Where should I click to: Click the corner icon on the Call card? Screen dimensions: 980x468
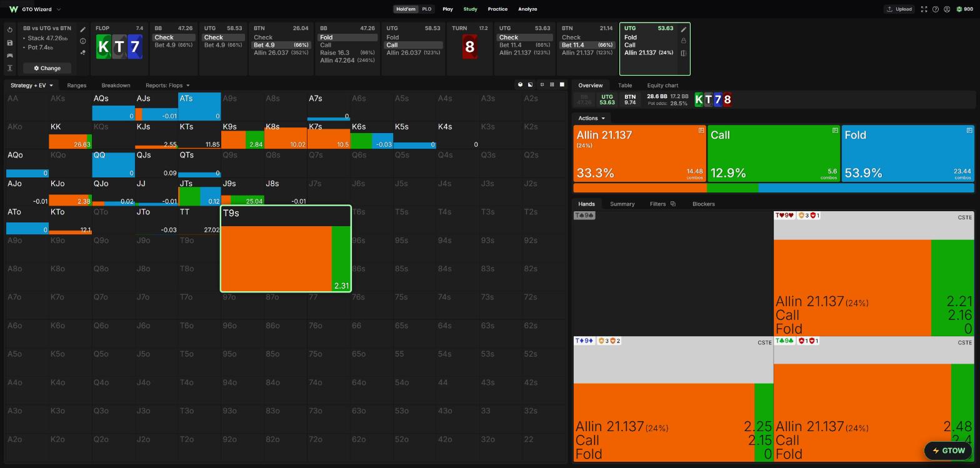(835, 131)
